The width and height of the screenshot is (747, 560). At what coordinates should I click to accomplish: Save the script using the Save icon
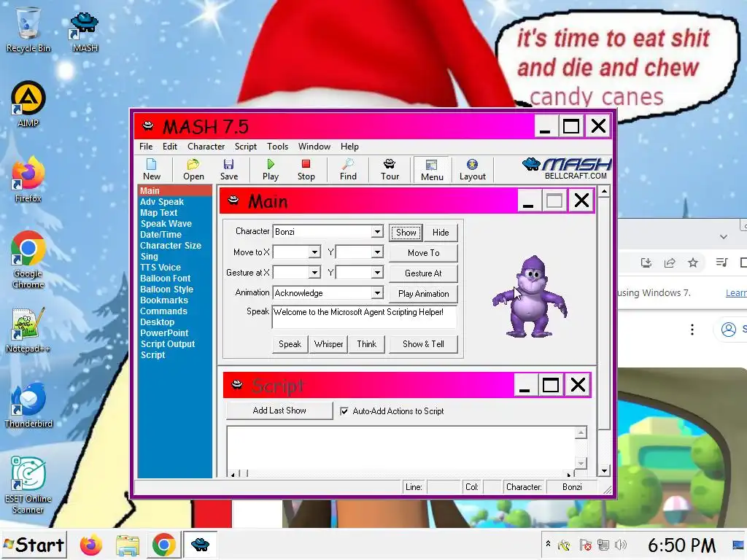click(228, 169)
